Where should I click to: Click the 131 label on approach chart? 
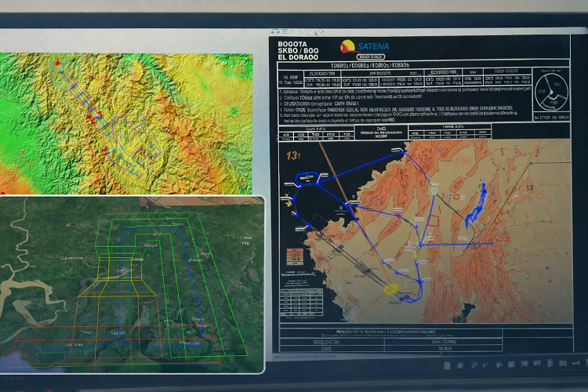click(x=294, y=155)
